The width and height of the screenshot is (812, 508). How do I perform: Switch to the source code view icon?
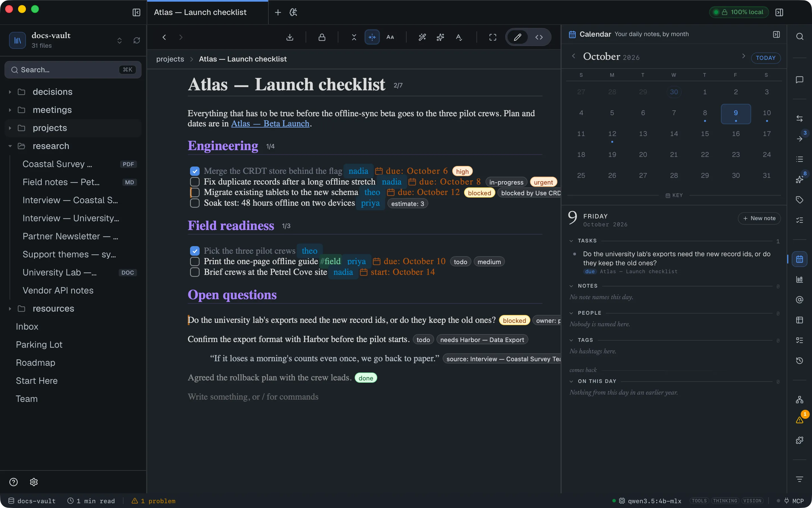[x=539, y=37]
